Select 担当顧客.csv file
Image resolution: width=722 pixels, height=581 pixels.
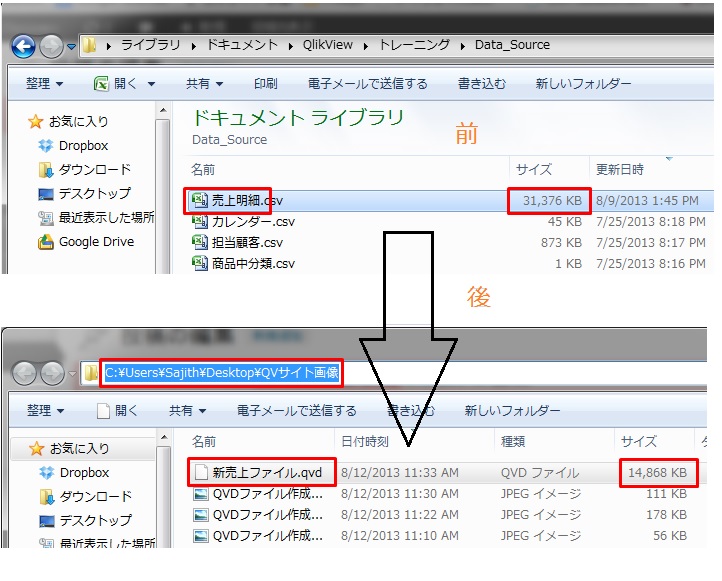point(237,243)
